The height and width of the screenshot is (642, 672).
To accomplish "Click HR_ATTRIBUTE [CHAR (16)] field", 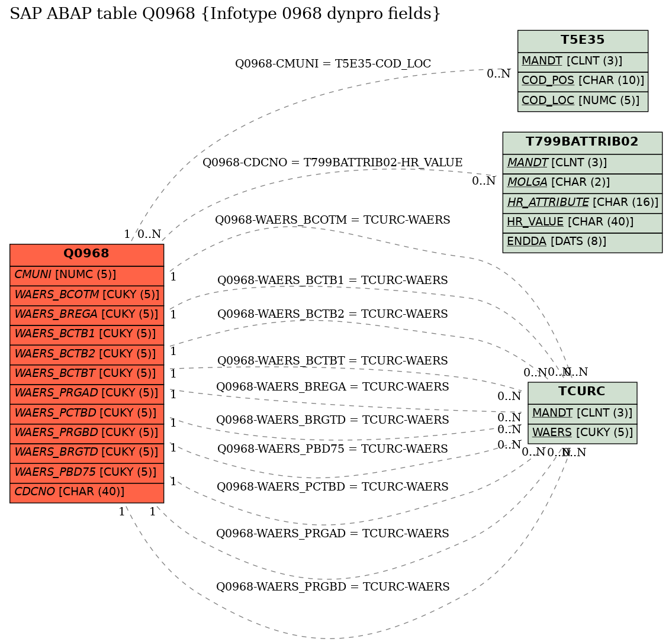I will [x=582, y=203].
